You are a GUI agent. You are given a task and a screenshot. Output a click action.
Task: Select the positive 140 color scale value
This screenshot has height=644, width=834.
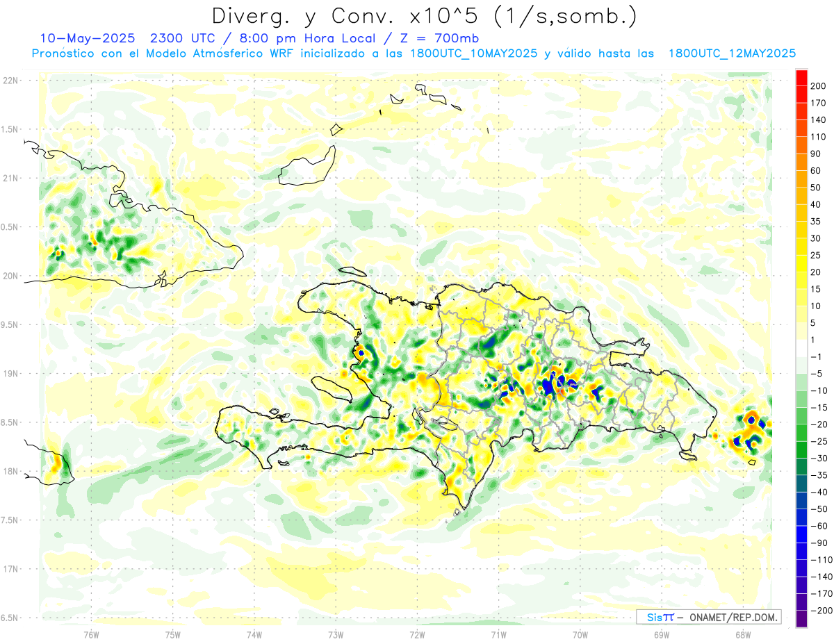(819, 120)
